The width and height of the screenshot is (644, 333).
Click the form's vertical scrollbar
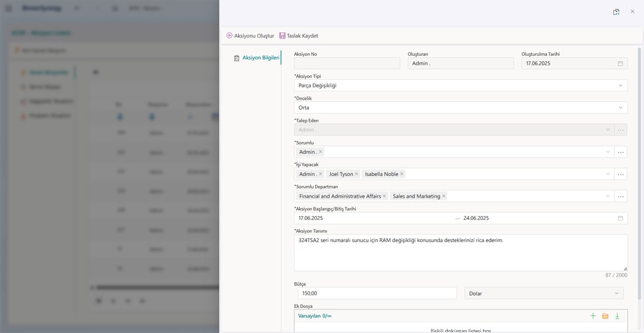639,172
